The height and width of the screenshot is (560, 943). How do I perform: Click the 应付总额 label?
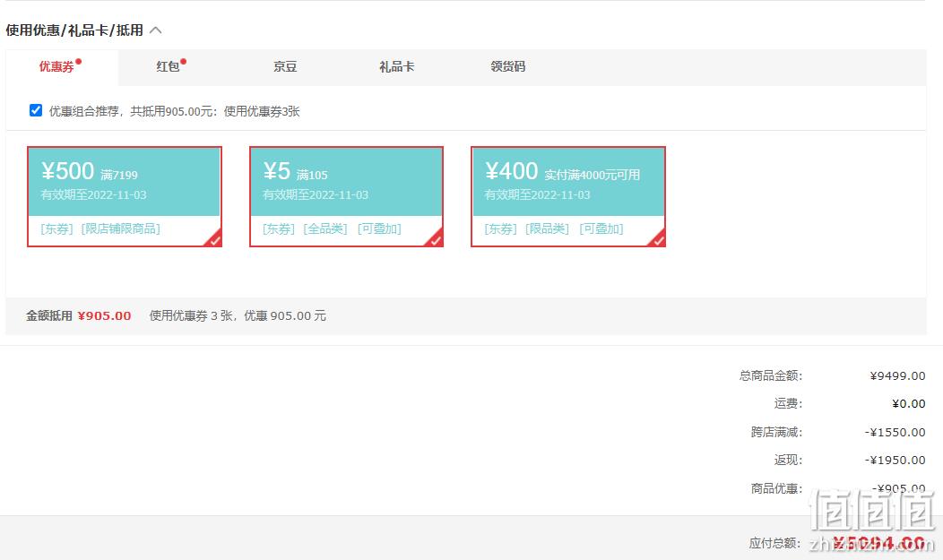point(775,543)
